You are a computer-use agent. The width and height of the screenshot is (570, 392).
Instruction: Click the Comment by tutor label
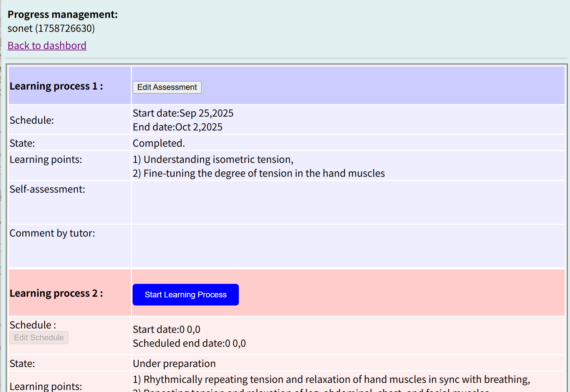pyautogui.click(x=52, y=233)
